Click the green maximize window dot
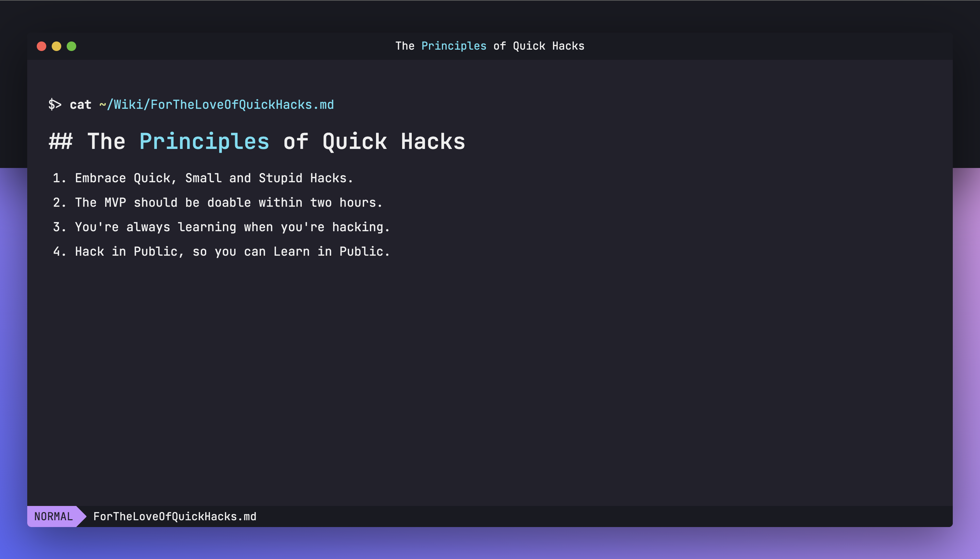 point(71,46)
